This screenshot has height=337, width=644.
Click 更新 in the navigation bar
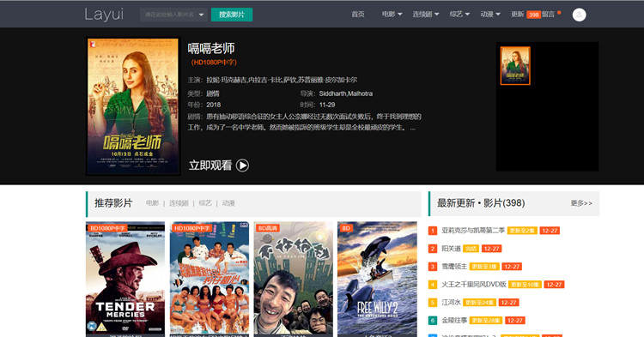518,15
